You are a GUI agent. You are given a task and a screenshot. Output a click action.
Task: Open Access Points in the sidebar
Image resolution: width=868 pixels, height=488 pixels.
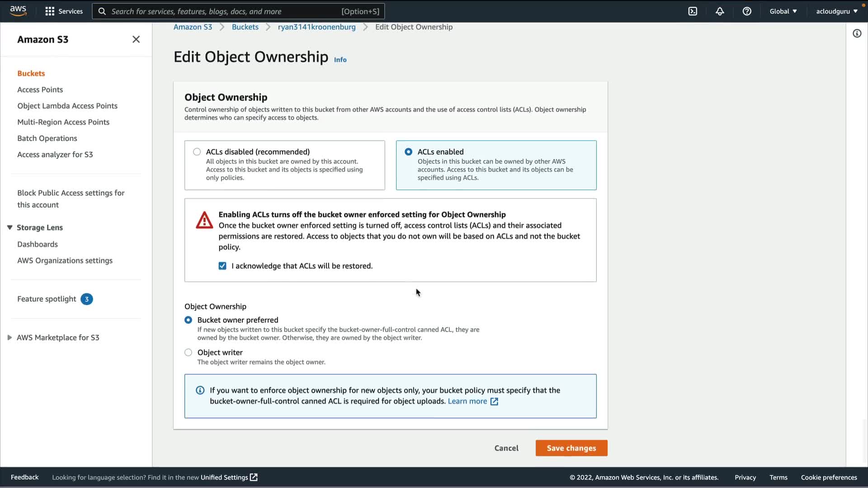(40, 89)
